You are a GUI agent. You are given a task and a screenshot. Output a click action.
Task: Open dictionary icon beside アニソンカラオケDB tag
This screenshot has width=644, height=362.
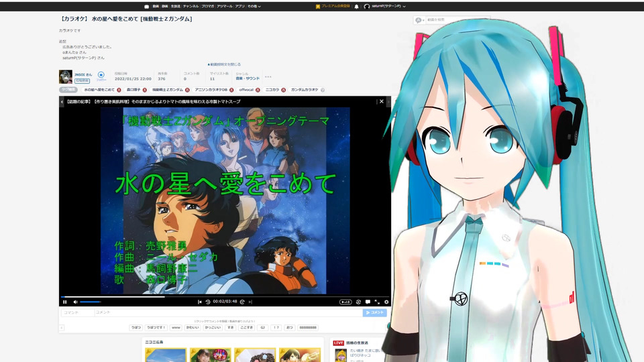click(231, 90)
